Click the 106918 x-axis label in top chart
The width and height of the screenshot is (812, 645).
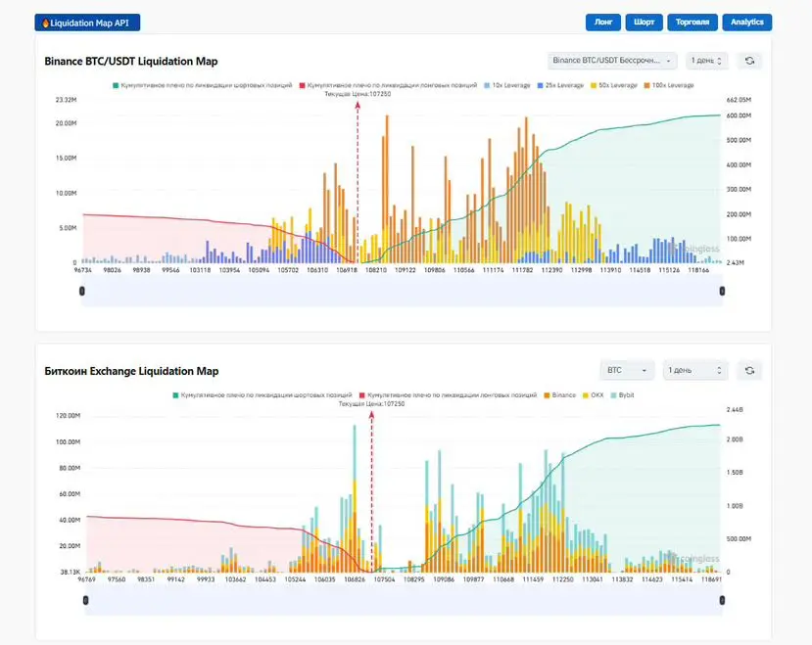[x=347, y=270]
